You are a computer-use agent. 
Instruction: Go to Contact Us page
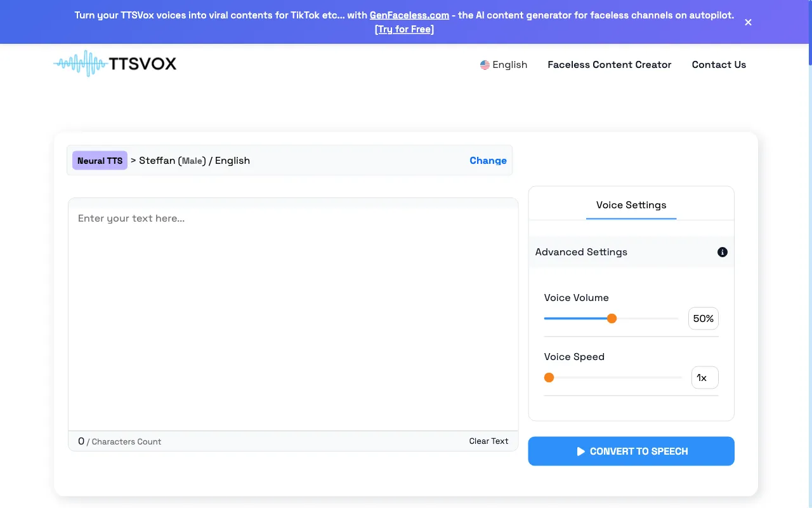pos(719,65)
